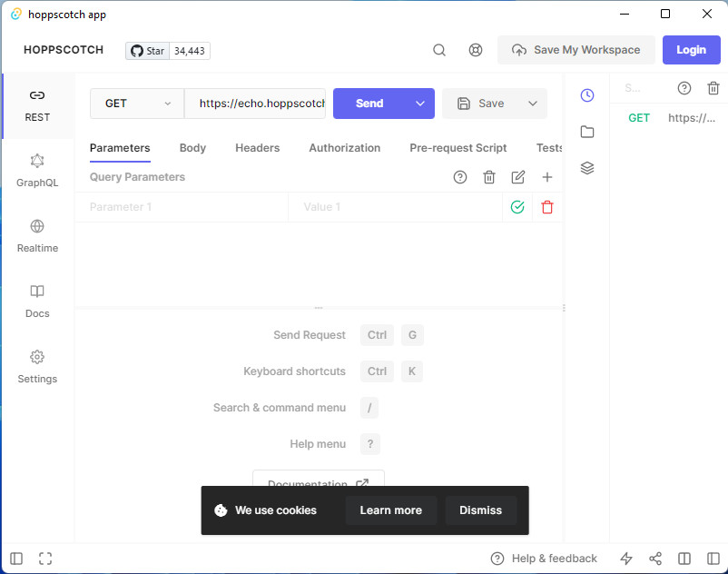
Task: Click the HOPPSCOTCH logo text
Action: pos(64,50)
